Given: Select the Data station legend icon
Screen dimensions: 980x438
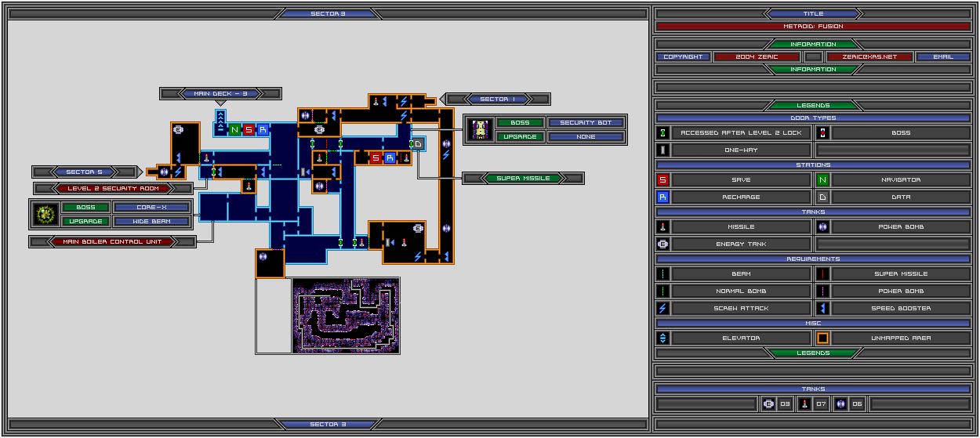Looking at the screenshot, I should (822, 197).
